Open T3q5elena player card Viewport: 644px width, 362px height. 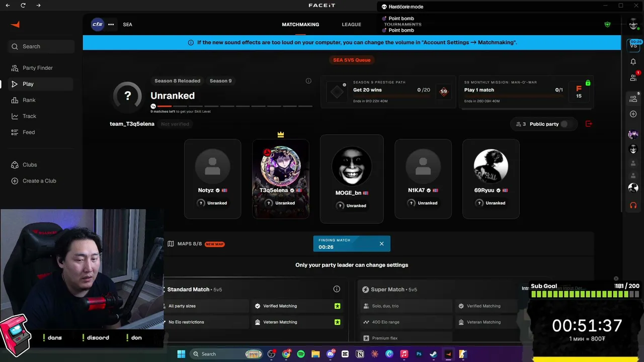click(x=281, y=179)
